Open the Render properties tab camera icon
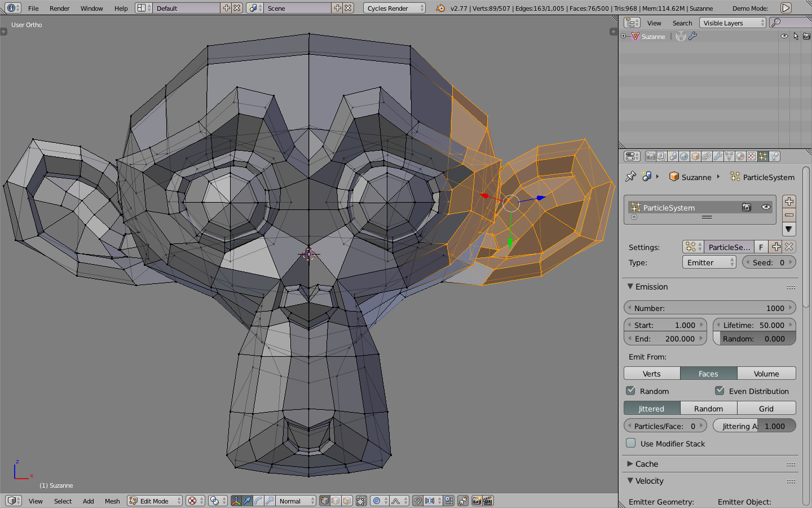This screenshot has width=812, height=508. coord(650,156)
